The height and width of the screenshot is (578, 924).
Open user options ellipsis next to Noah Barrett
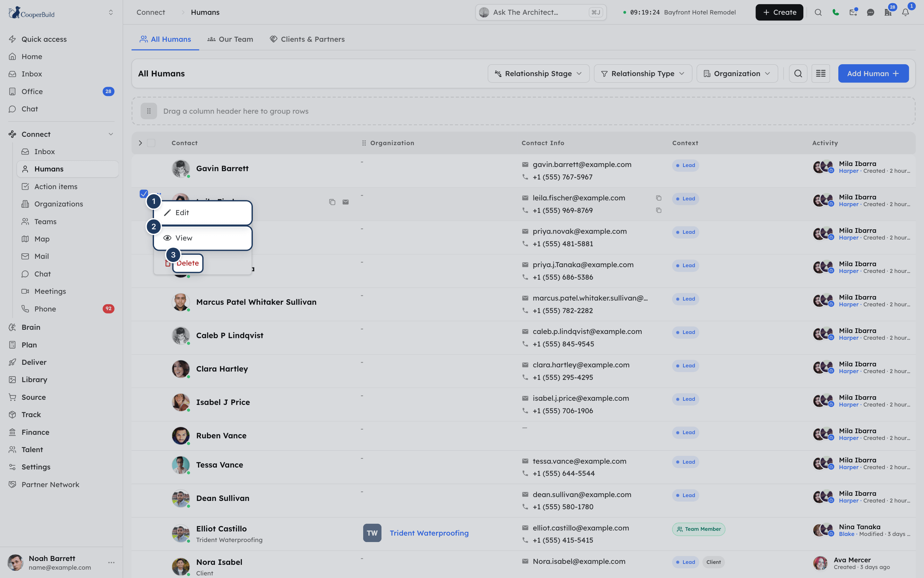[112, 562]
